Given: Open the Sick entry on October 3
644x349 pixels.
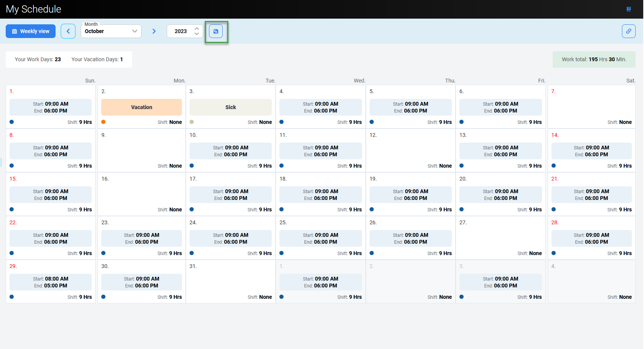Looking at the screenshot, I should tap(231, 107).
